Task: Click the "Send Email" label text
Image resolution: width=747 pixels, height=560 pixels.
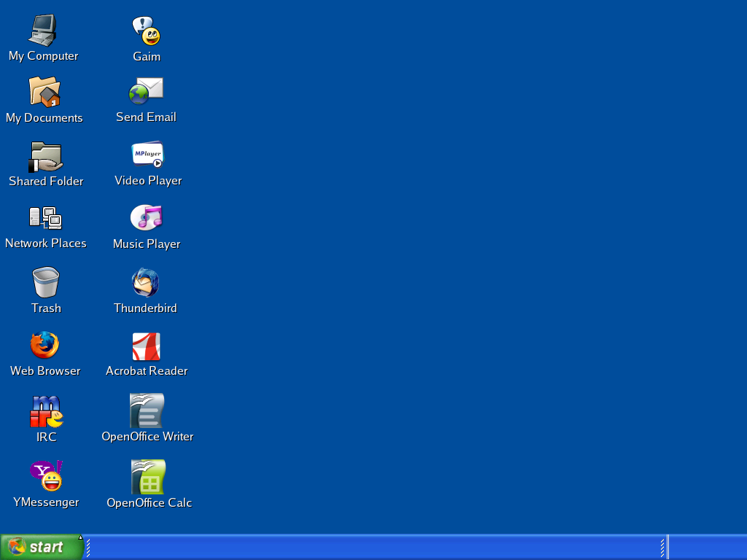Action: [x=146, y=117]
